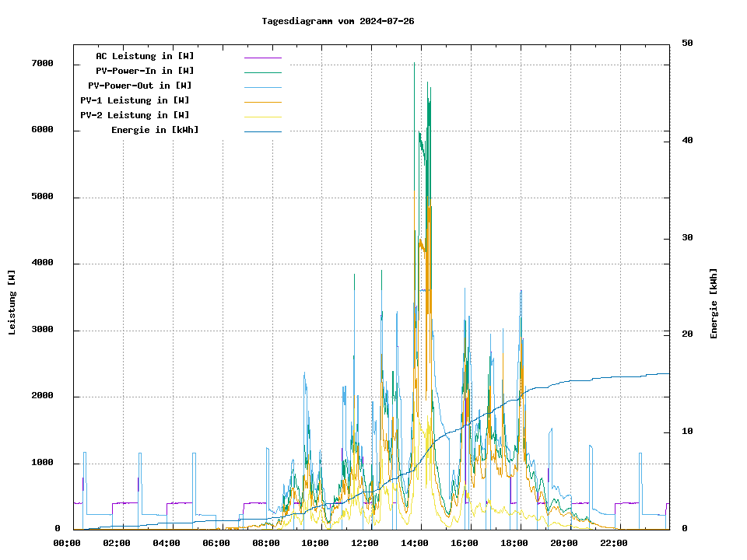
Task: Click the yellow line sample beside PV-2 Leistung
Action: [262, 116]
